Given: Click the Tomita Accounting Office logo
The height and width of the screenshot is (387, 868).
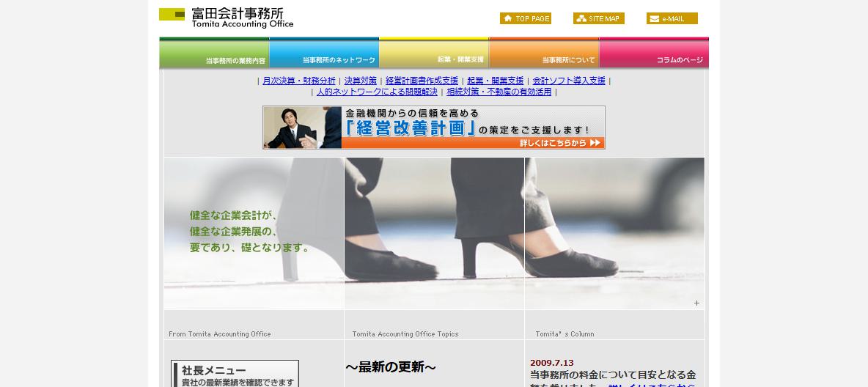Looking at the screenshot, I should 227,18.
